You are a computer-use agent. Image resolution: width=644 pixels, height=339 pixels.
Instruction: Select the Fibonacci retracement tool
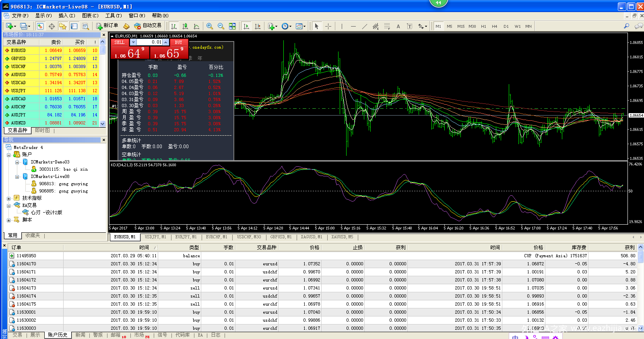point(387,26)
